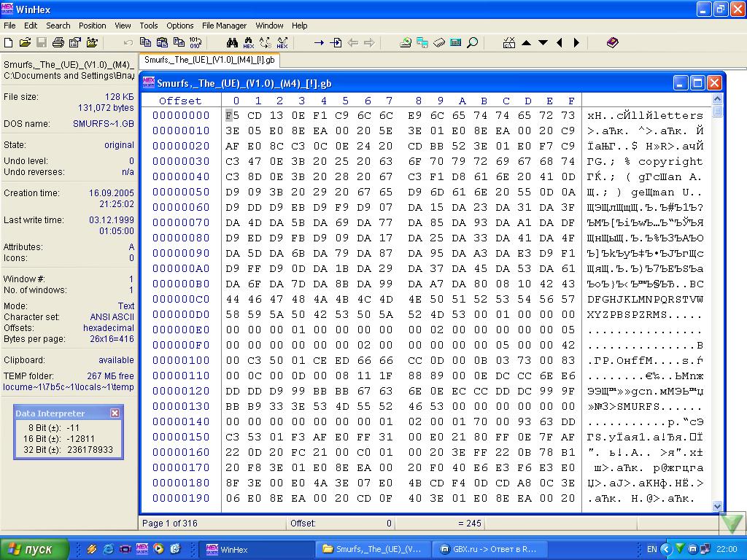Click the right triangle navigation icon
Screen dimensions: 747x560
576,43
